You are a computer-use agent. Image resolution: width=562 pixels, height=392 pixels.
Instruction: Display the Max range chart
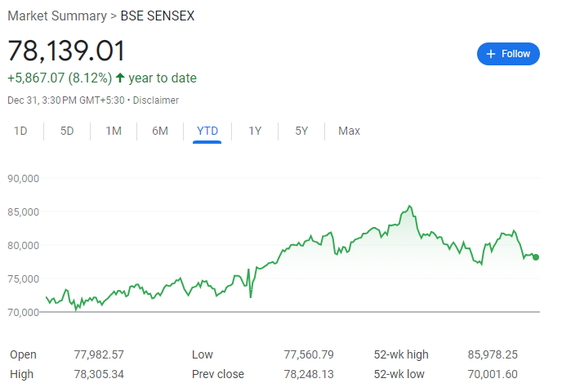point(349,131)
